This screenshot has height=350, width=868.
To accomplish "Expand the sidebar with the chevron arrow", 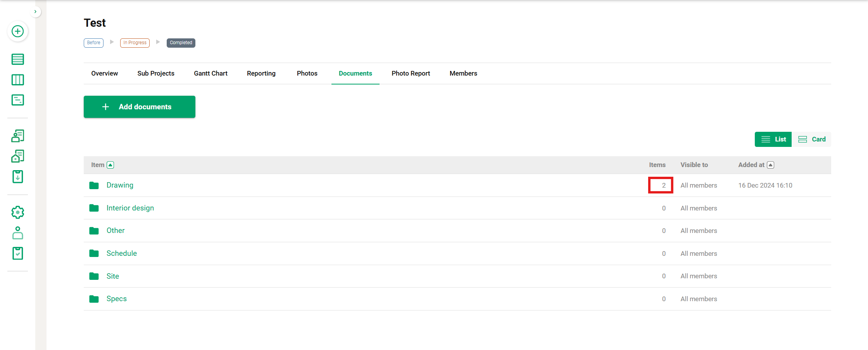I will coord(35,12).
